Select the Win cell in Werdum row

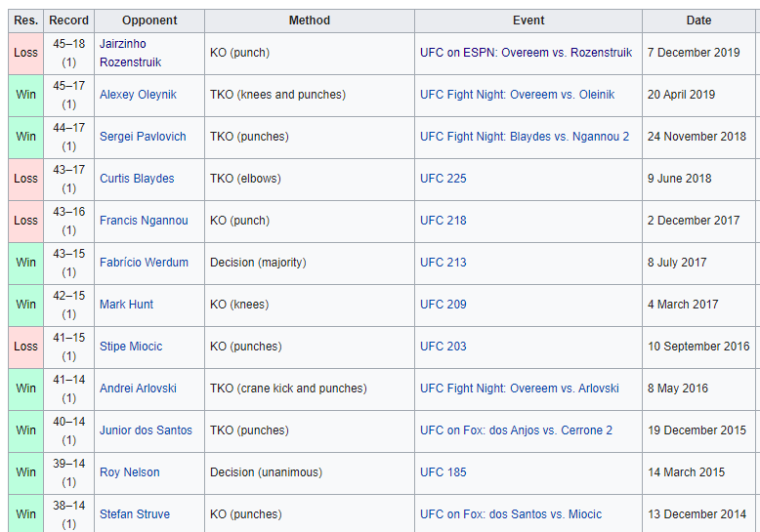[25, 263]
